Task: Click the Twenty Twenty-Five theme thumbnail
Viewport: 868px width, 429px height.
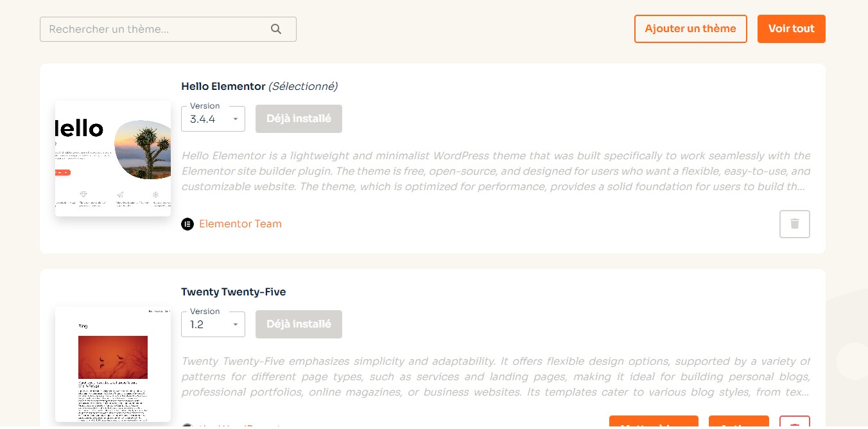Action: coord(113,363)
